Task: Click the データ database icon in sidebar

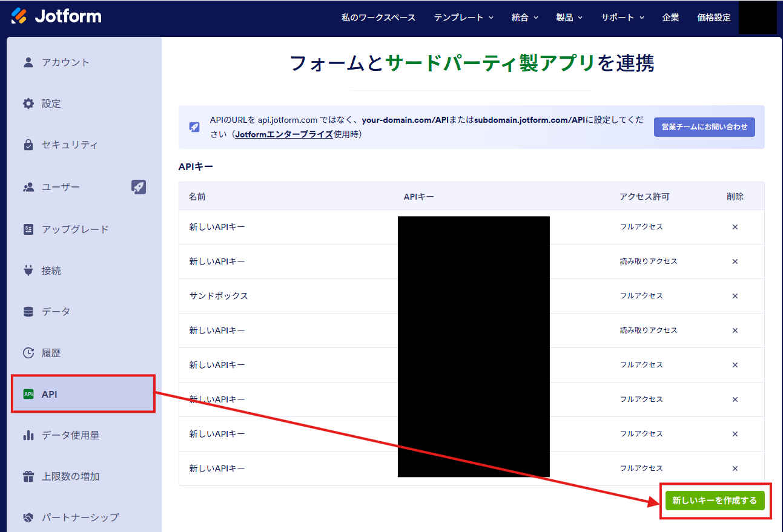Action: 28,312
